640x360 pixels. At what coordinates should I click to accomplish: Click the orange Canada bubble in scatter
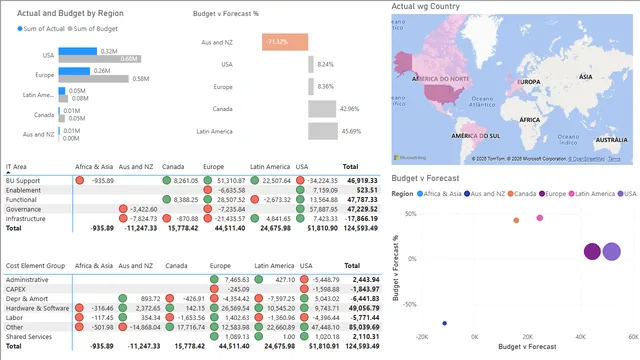[x=516, y=220]
